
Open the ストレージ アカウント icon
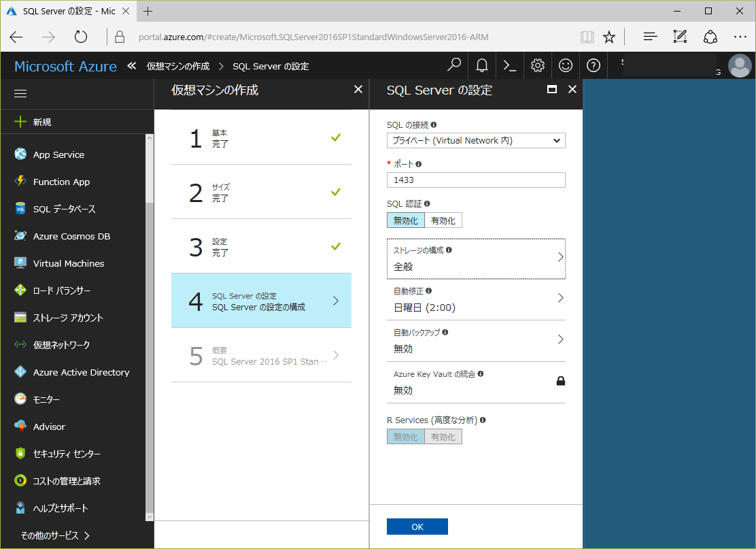coord(20,318)
